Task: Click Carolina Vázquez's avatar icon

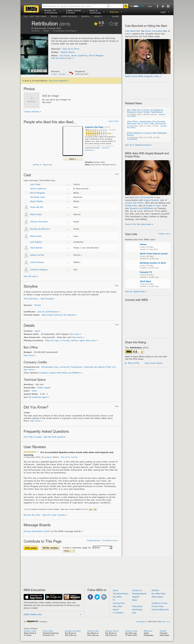Action: pos(26,269)
